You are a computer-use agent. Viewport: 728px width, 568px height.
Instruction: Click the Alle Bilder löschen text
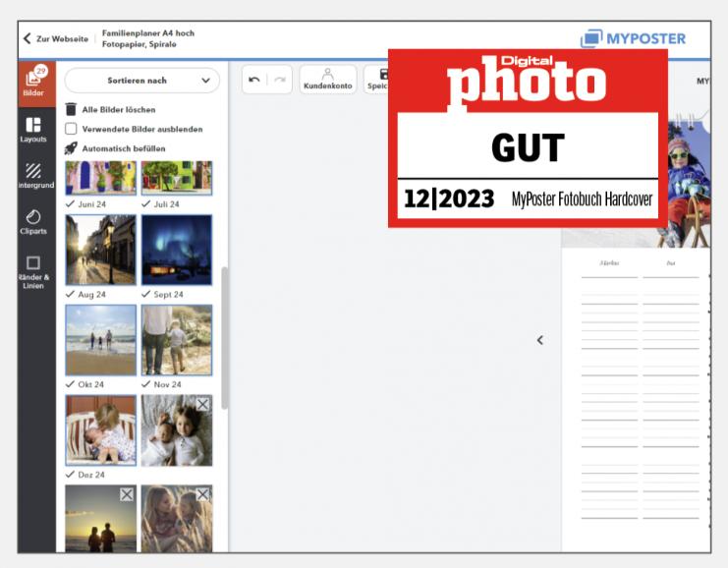(x=119, y=110)
